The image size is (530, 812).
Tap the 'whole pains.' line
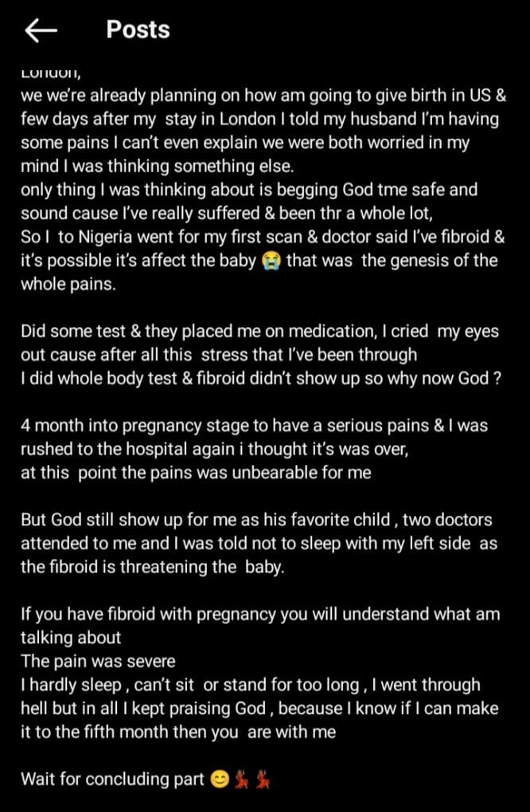click(x=68, y=284)
